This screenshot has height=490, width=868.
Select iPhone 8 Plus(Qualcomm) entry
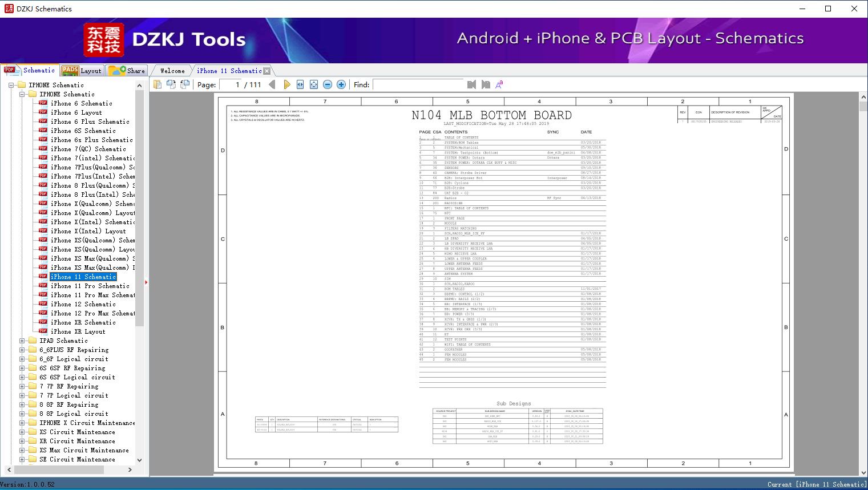(92, 185)
